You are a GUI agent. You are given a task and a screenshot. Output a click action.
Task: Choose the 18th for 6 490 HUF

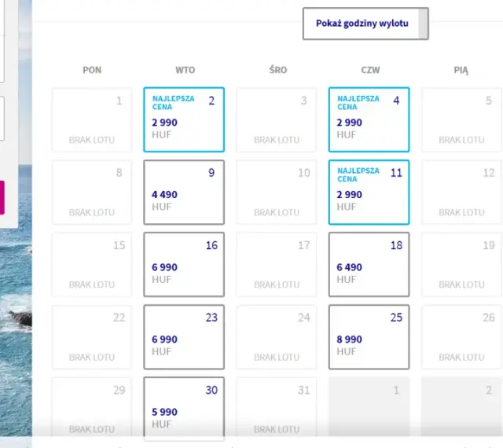coord(369,264)
